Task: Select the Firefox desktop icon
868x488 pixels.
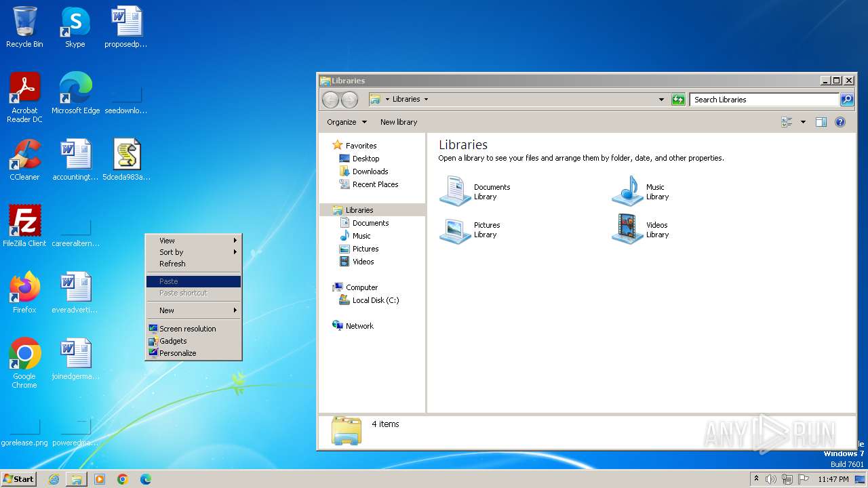Action: (x=24, y=293)
